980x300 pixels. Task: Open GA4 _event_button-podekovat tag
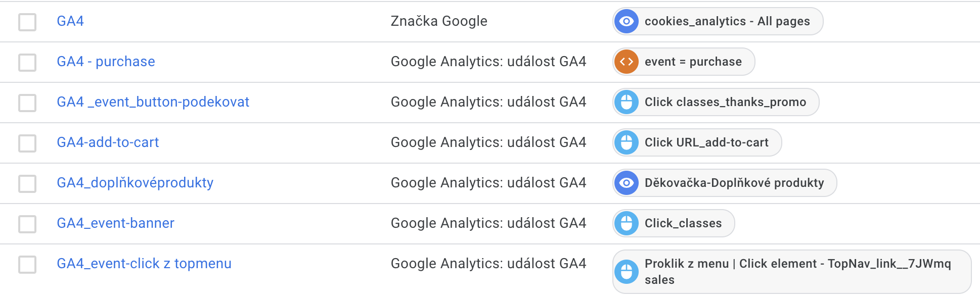point(153,102)
